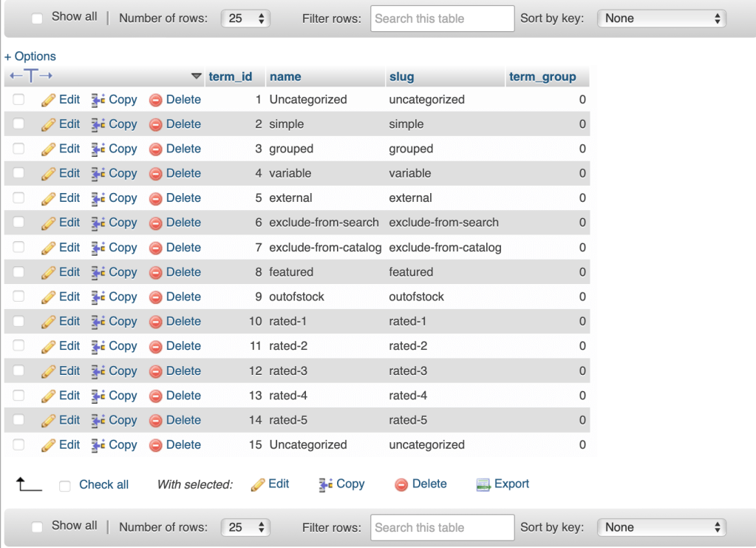The width and height of the screenshot is (756, 548).
Task: Open the Number of rows dropdown
Action: 245,18
